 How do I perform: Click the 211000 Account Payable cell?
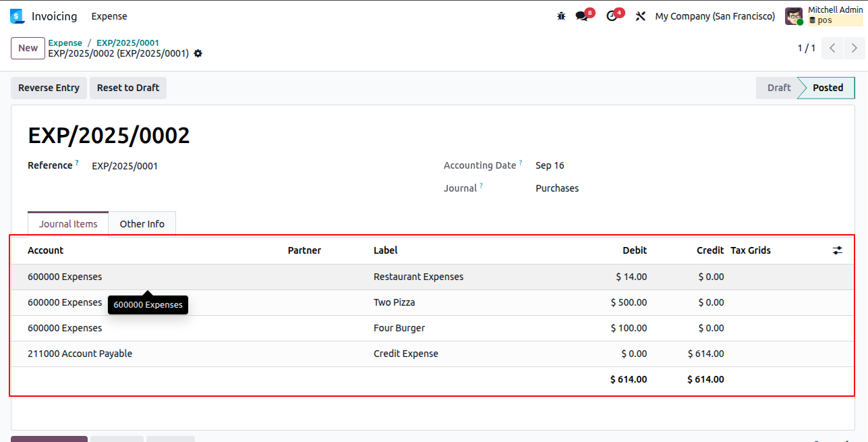[80, 354]
